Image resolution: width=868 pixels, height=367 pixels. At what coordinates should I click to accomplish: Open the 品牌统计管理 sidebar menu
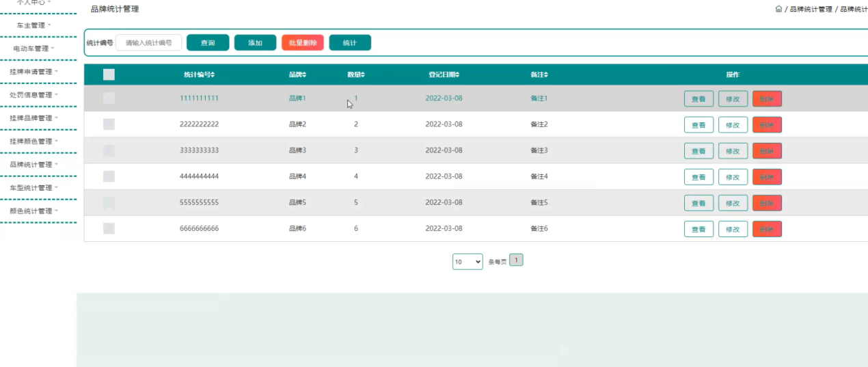coord(34,165)
